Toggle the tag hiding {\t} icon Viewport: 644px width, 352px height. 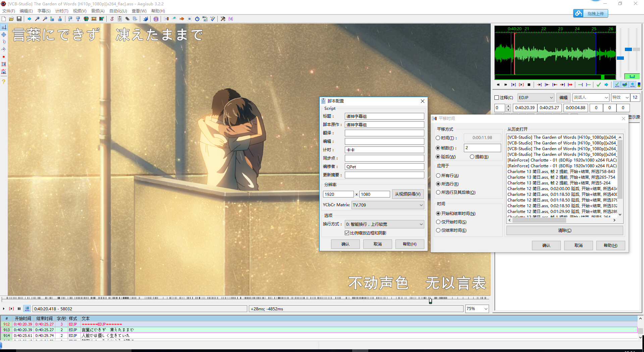(x=231, y=19)
